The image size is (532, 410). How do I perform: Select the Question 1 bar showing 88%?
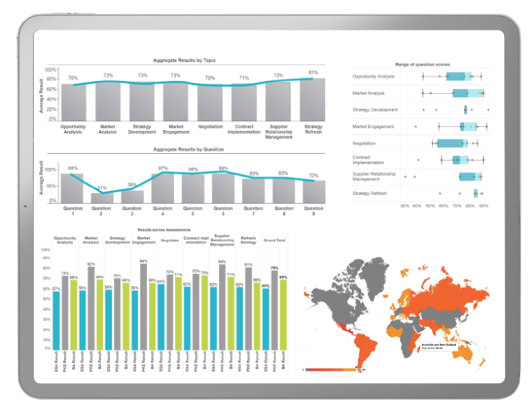coord(72,188)
